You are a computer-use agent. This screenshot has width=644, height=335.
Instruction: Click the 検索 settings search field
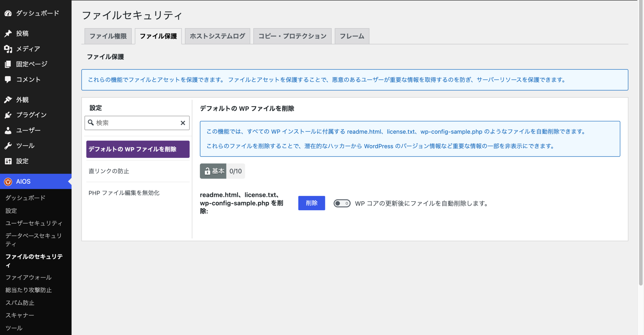click(x=137, y=123)
